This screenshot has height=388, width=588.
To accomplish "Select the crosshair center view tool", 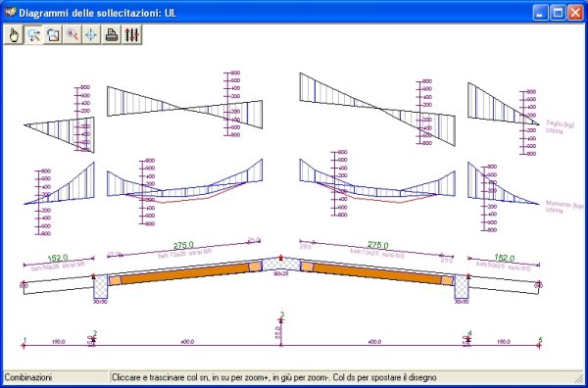I will click(91, 35).
